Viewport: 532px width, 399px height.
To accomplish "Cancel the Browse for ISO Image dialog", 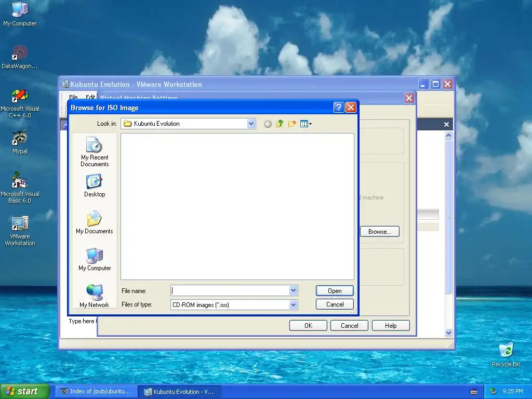I will [335, 304].
